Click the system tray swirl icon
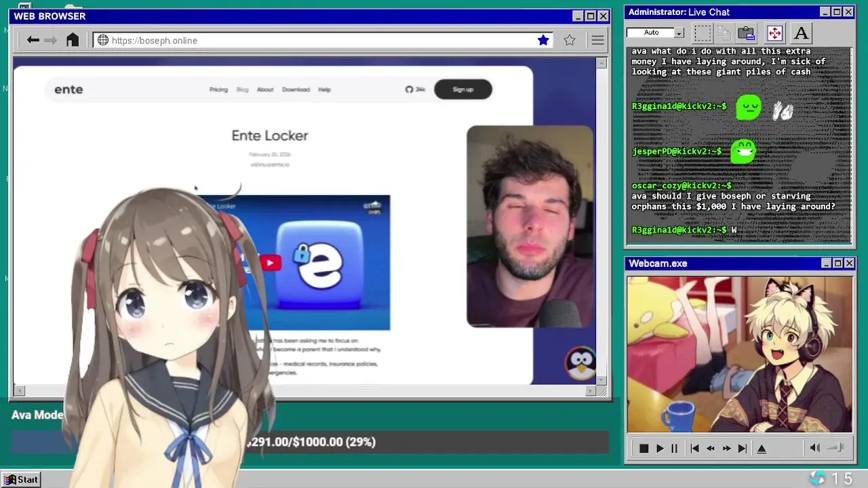This screenshot has height=488, width=868. pyautogui.click(x=817, y=479)
